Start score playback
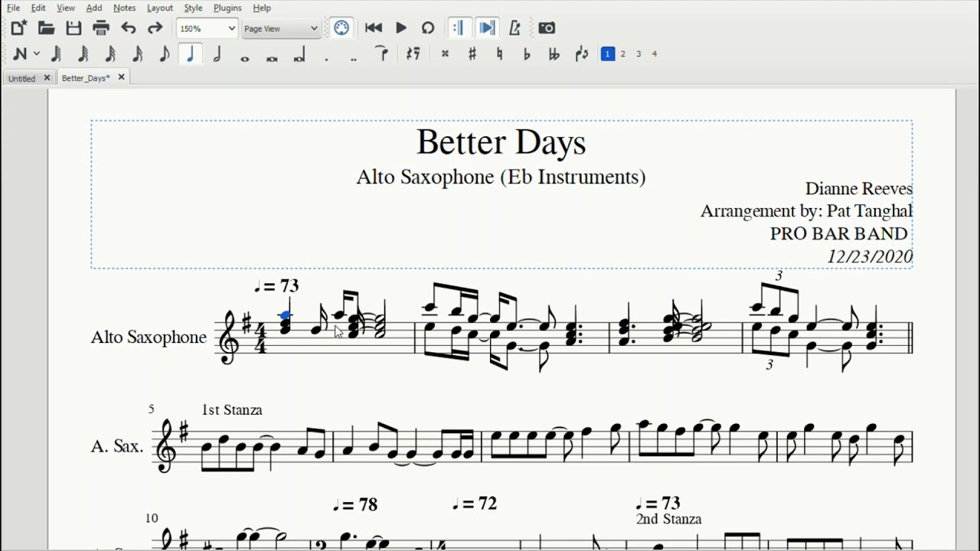 tap(401, 28)
